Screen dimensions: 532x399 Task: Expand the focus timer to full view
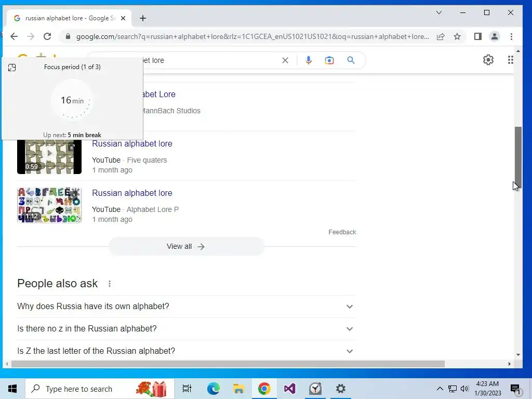[x=12, y=68]
